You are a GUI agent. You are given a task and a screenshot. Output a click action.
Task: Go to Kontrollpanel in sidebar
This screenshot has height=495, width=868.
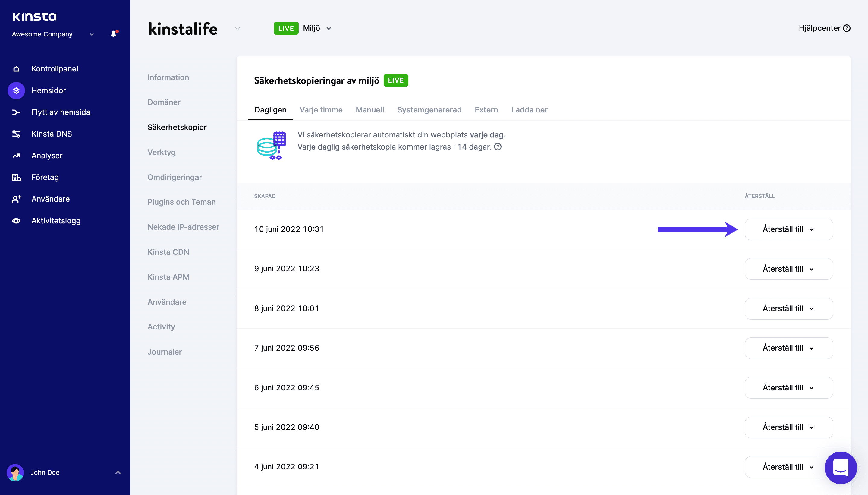coord(55,69)
